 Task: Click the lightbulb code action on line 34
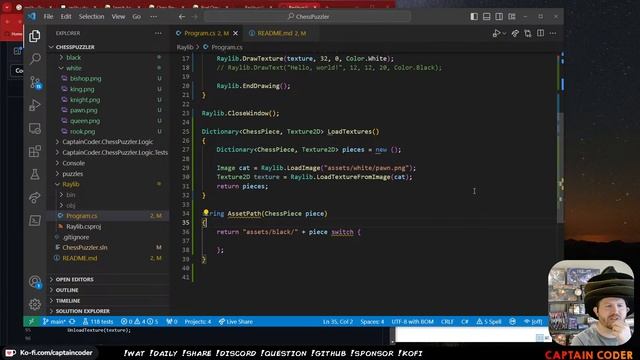coord(206,213)
